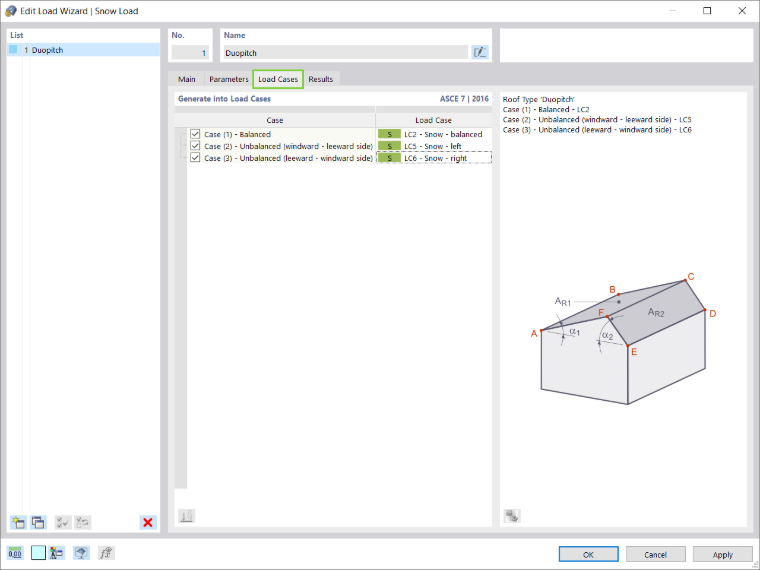
Task: Click the green S swatch for LC2 Snow balanced
Action: pos(389,134)
